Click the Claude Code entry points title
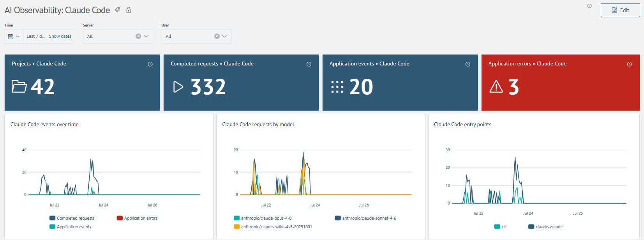Image resolution: width=644 pixels, height=240 pixels. [x=462, y=125]
